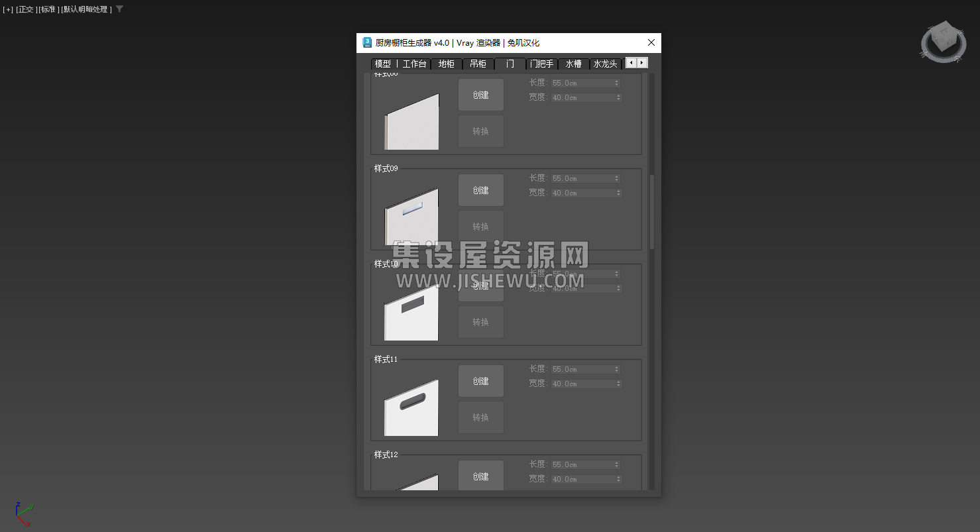
Task: Select the 样式08 plain door thumbnail
Action: [411, 121]
